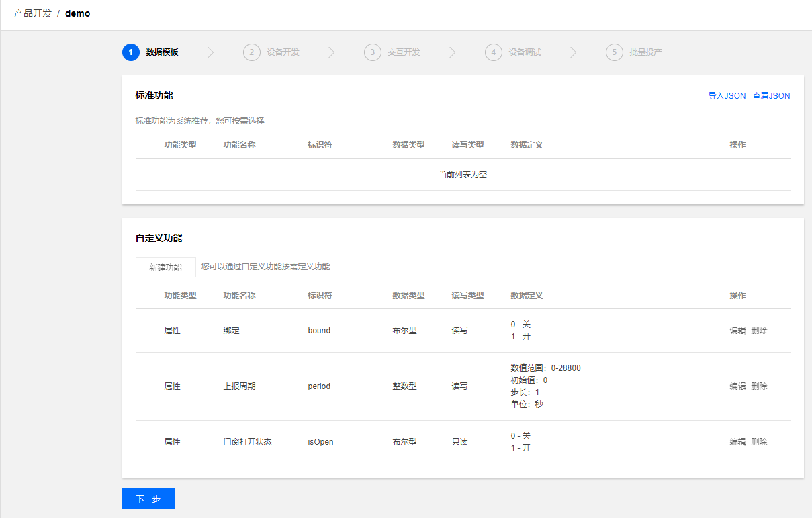Image resolution: width=812 pixels, height=518 pixels.
Task: View data template via 查看JSON
Action: click(771, 96)
